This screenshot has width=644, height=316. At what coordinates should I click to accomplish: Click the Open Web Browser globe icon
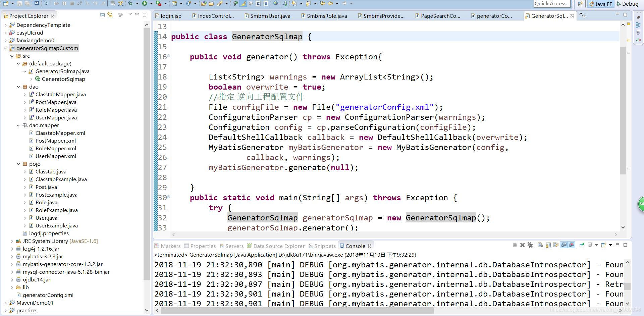pyautogui.click(x=275, y=3)
